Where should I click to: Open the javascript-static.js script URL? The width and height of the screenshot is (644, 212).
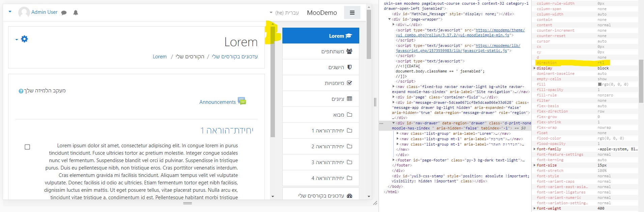click(x=457, y=48)
